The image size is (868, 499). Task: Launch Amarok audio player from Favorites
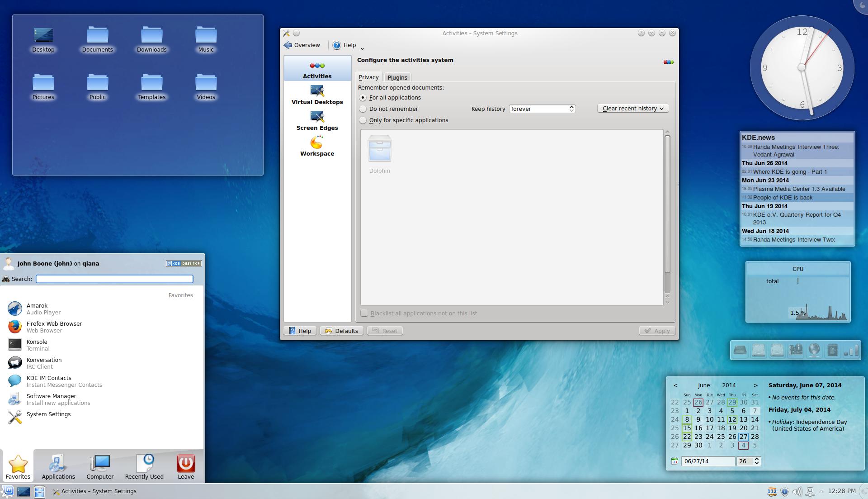point(102,309)
